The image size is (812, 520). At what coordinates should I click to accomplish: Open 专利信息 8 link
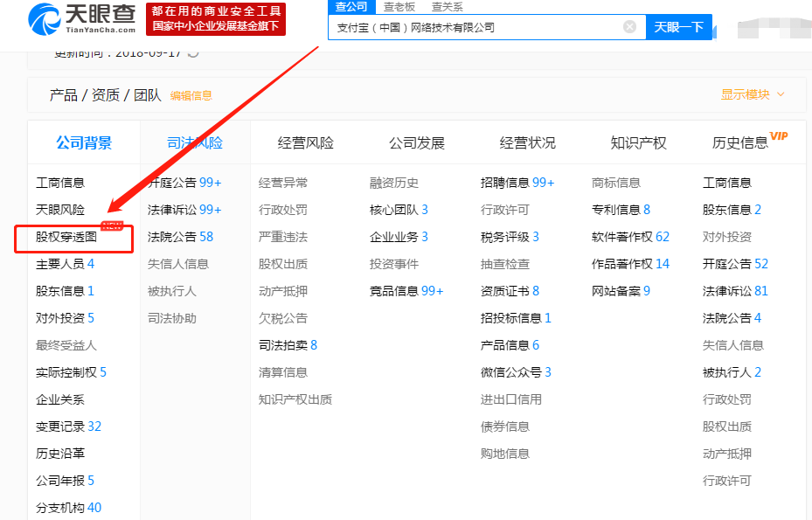click(x=621, y=210)
